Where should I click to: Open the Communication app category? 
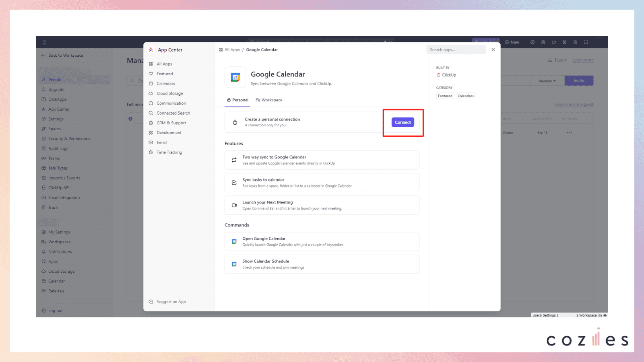coord(171,103)
